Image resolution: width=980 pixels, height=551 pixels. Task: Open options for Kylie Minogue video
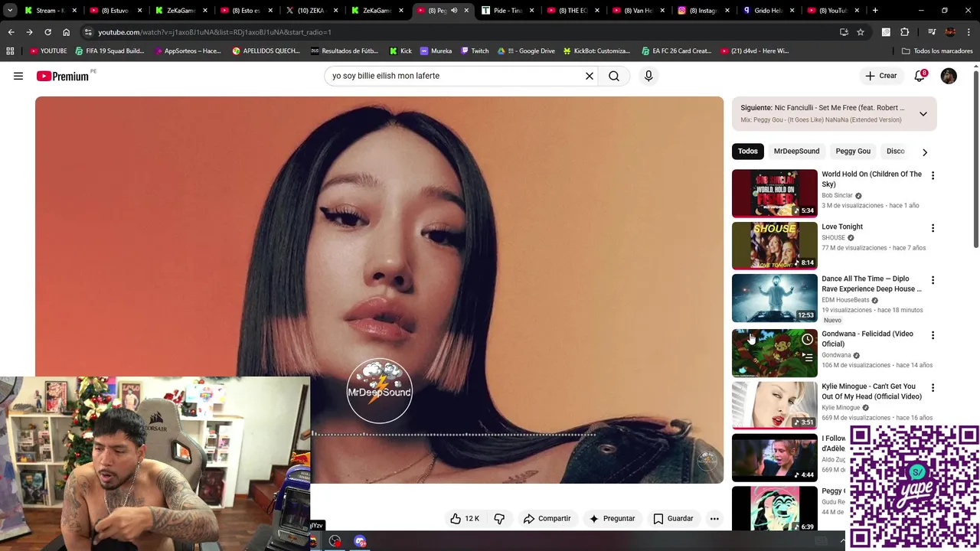point(933,388)
